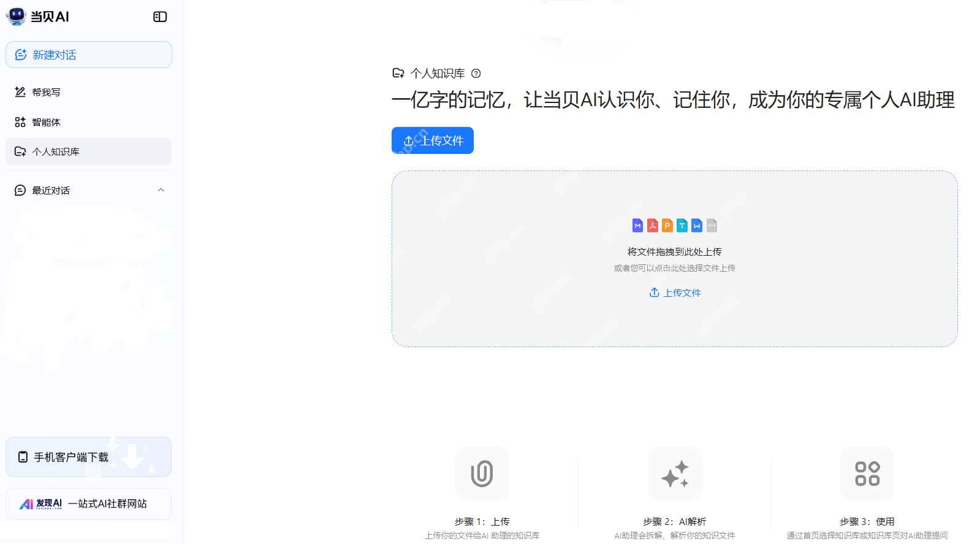Click 或者您可以点击此处选择文件上传 hint

pos(675,268)
